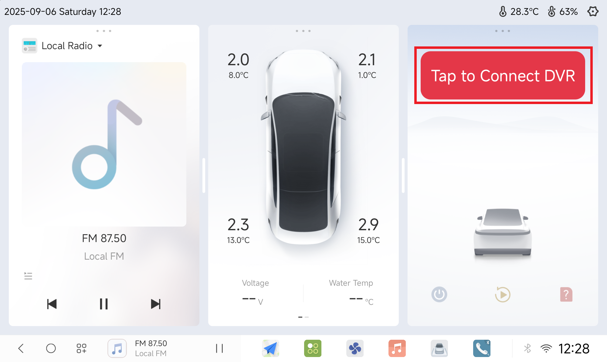Screen dimensions: 607x364
Task: Open the car settings dock icon
Action: (x=439, y=348)
